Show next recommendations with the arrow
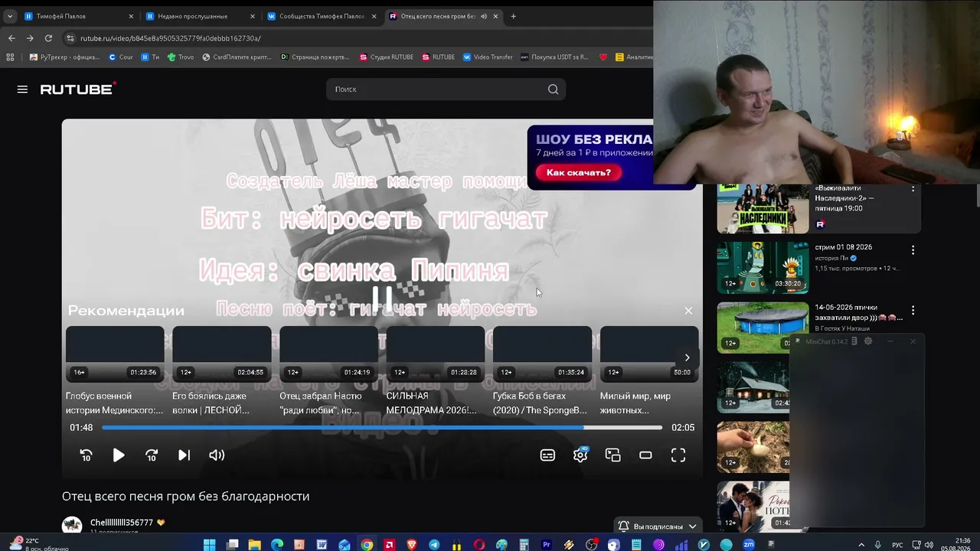 click(x=687, y=357)
